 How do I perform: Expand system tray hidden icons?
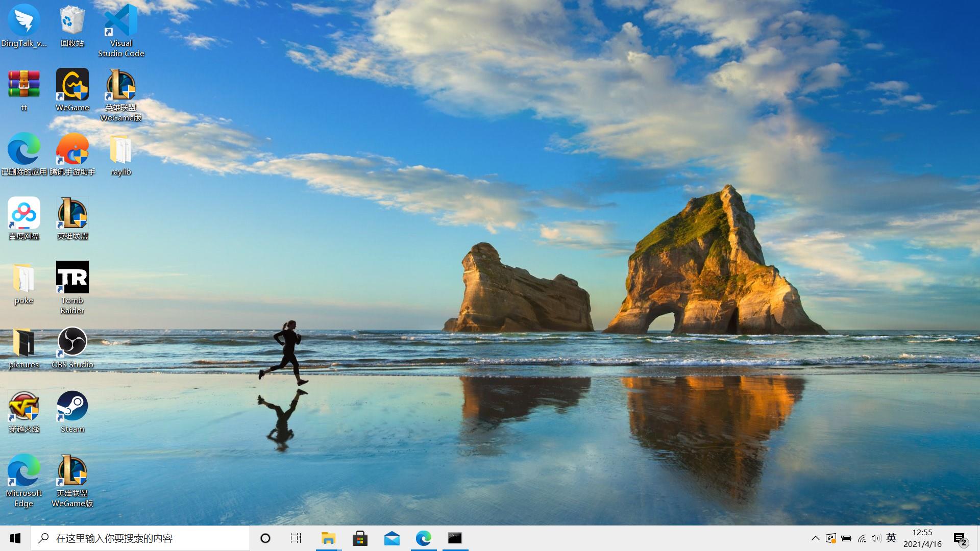coord(816,538)
